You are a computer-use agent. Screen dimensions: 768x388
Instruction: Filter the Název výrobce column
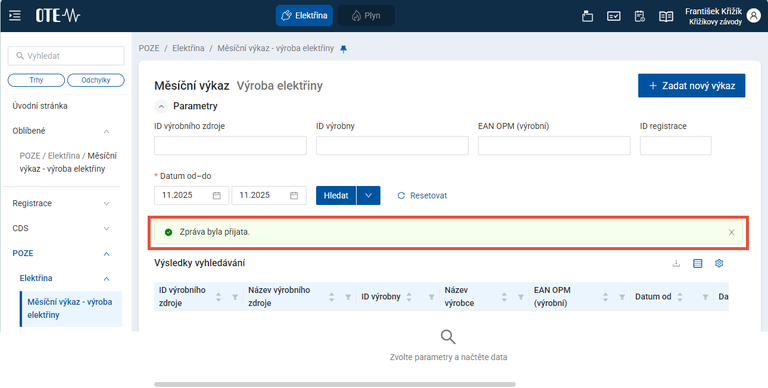pyautogui.click(x=521, y=297)
